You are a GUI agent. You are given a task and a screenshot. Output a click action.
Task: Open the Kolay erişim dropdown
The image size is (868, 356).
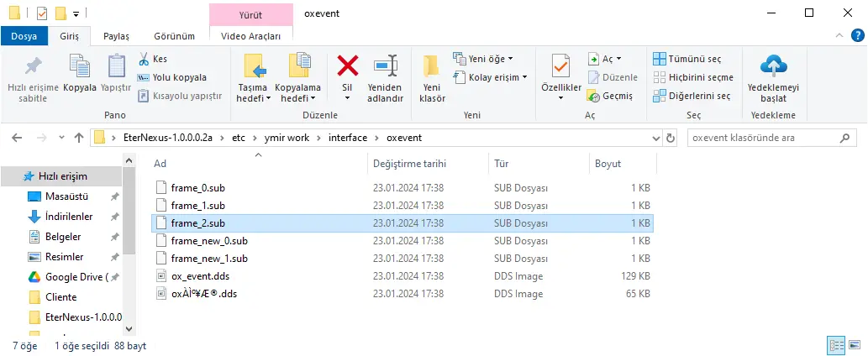pos(491,77)
